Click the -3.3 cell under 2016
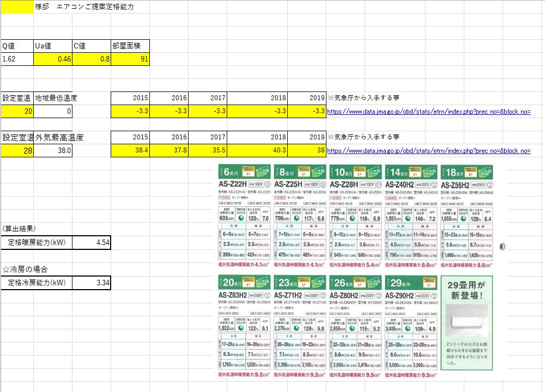The width and height of the screenshot is (545, 392). pyautogui.click(x=169, y=112)
